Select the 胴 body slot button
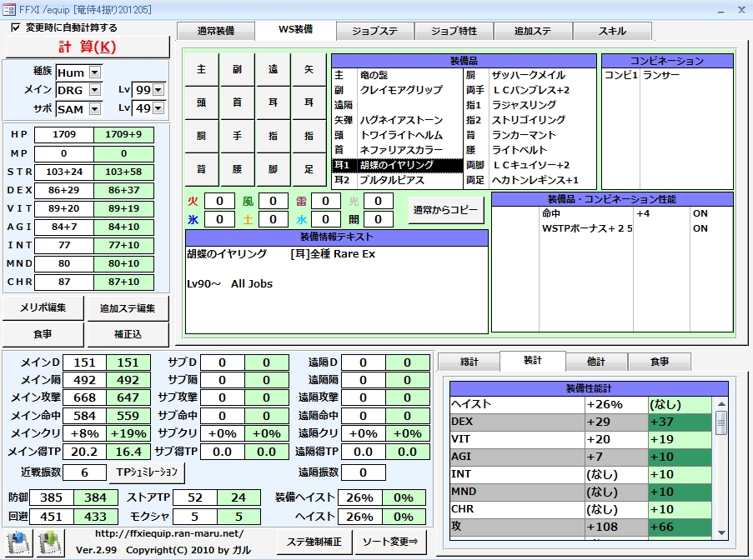Screen dimensions: 753x560 (201, 136)
